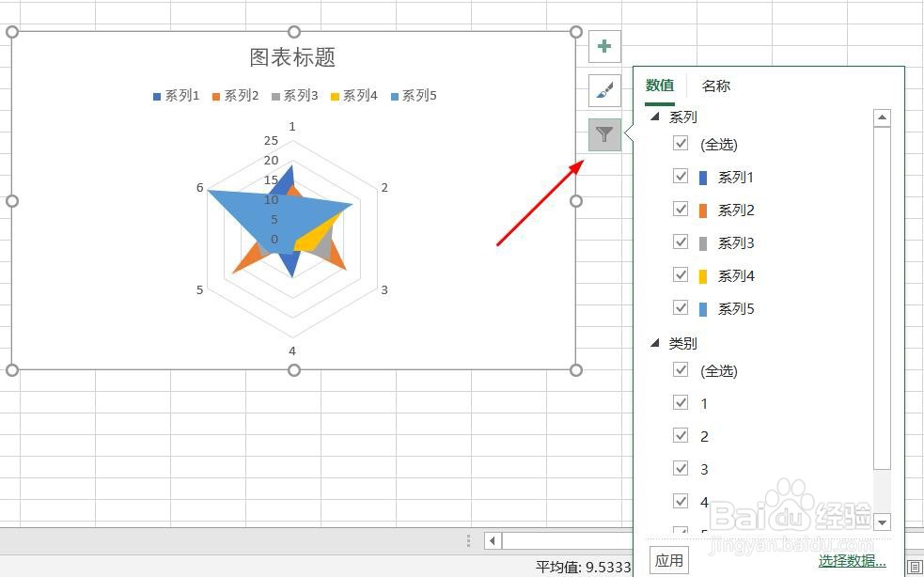Select the chart title 图表标题
The height and width of the screenshot is (577, 924).
293,57
